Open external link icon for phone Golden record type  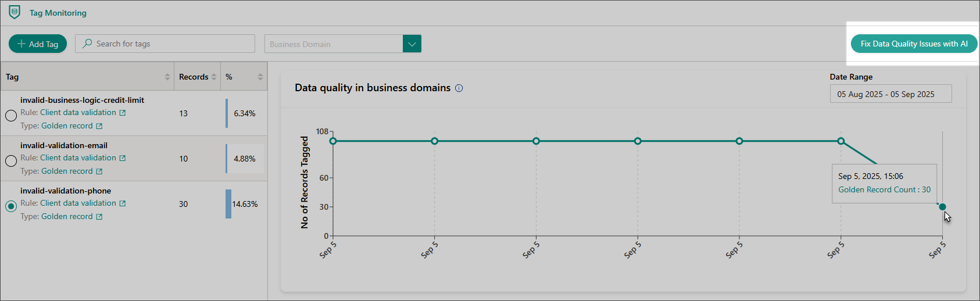[99, 217]
